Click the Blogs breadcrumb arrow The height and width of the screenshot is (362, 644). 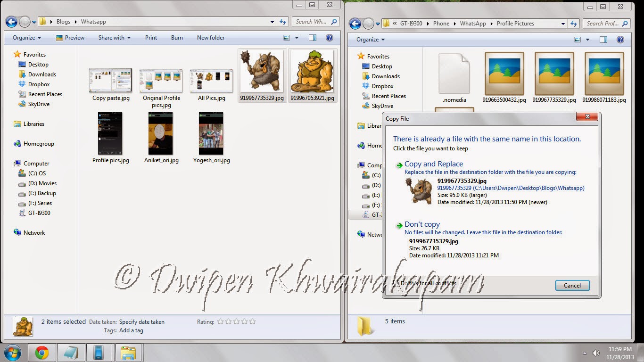coord(75,22)
